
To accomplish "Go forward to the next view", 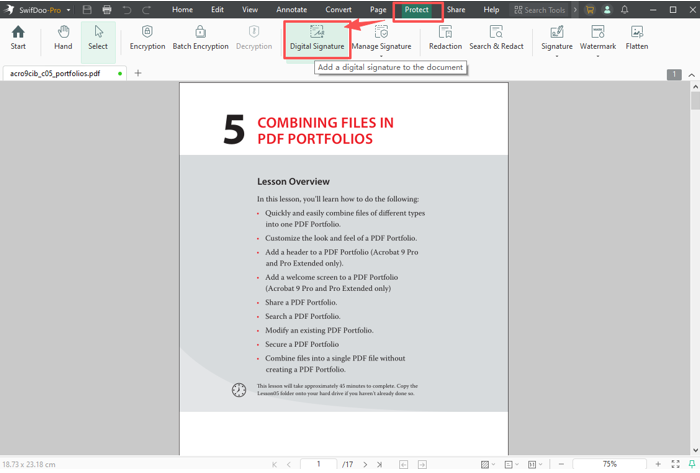I will coord(422,465).
